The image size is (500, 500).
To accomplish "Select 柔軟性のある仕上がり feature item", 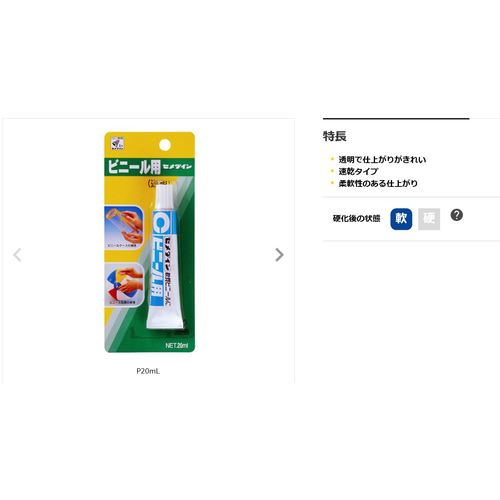I will coord(378,183).
